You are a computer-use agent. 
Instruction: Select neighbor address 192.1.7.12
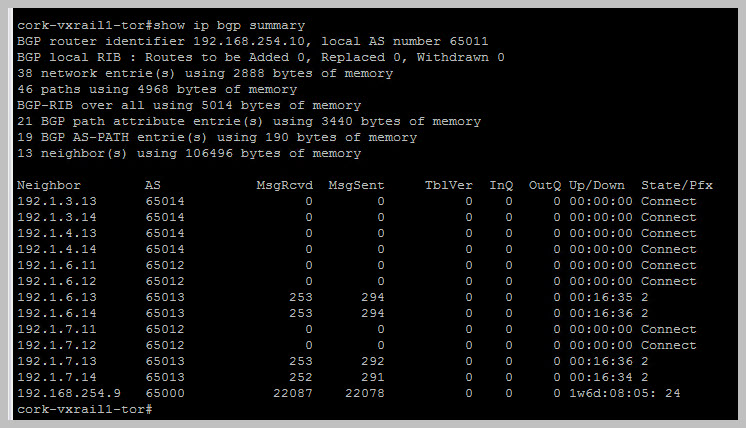coord(57,345)
